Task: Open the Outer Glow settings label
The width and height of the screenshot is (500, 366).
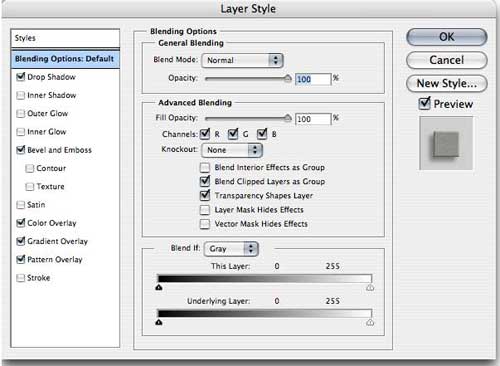Action: click(48, 114)
